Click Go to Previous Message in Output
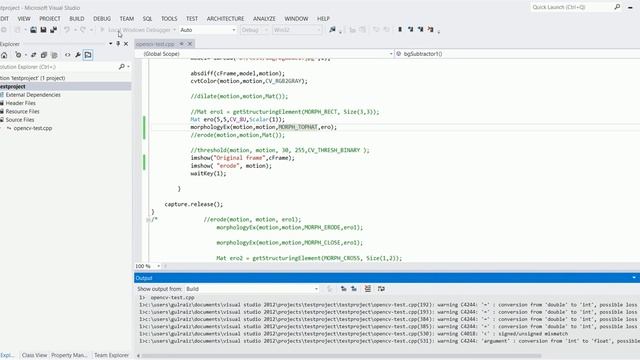The image size is (640, 360). tap(343, 289)
